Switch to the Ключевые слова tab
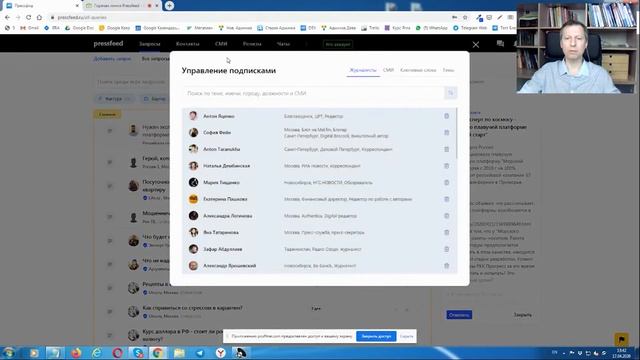Viewport: 640px width, 360px height. [x=418, y=70]
